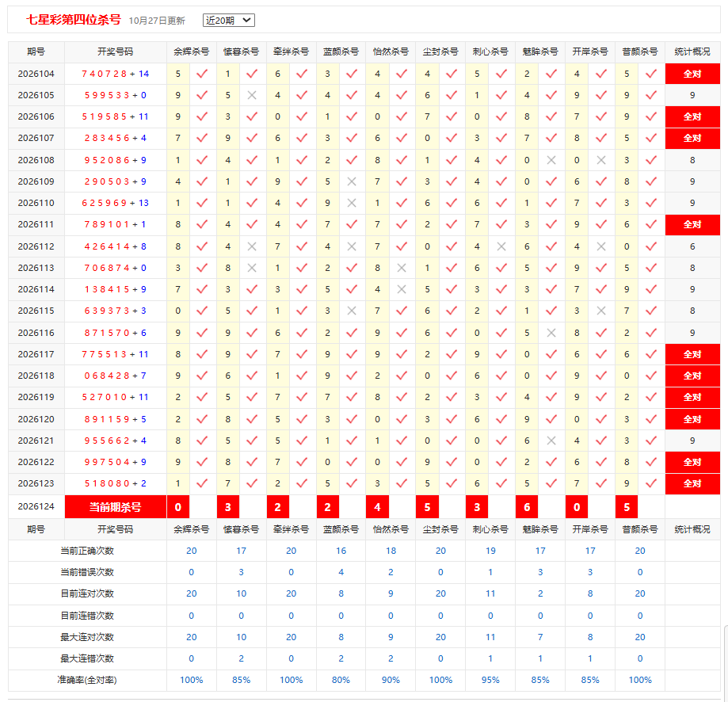Click the 蓝颜杀号 check mark in row 2026104
Screen dimensions: 728x702
pos(352,74)
